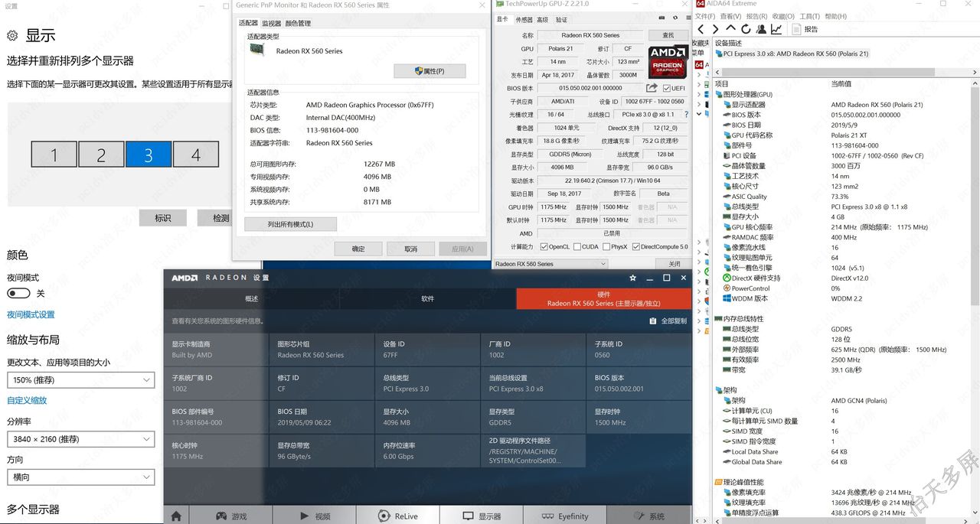
Task: Open Eyefinity in Radeon Settings
Action: click(565, 516)
